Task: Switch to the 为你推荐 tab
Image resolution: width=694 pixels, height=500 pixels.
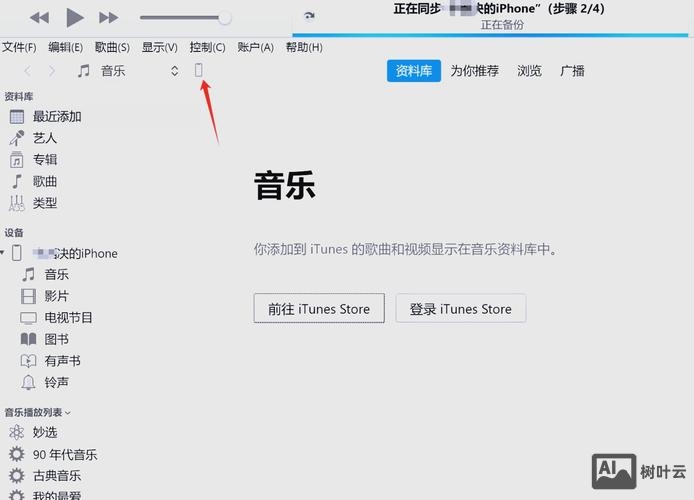Action: pyautogui.click(x=474, y=71)
